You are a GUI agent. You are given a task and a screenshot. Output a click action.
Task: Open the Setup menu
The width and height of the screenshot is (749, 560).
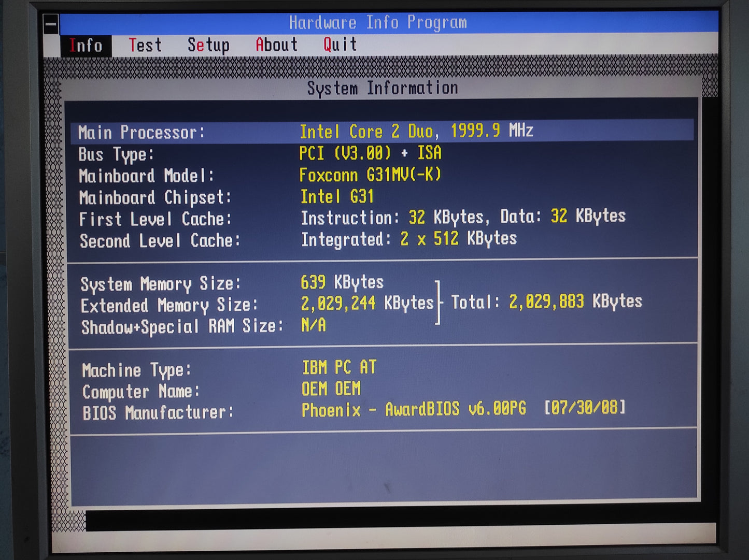click(208, 46)
